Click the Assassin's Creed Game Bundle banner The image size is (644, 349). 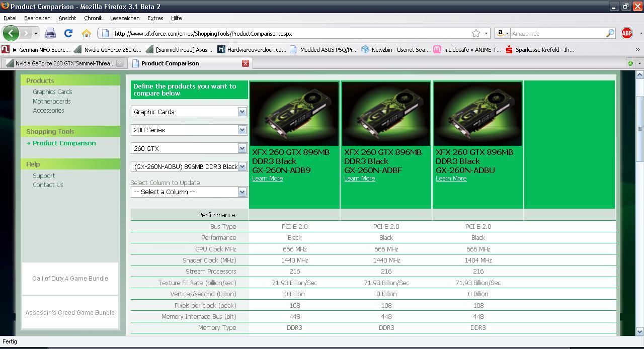(70, 312)
